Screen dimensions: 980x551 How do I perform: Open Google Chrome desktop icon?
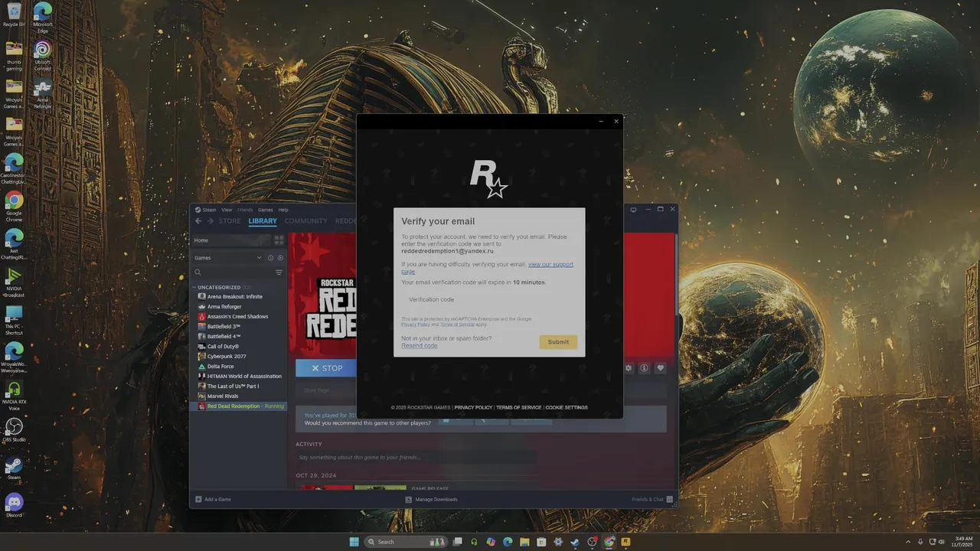(x=14, y=207)
